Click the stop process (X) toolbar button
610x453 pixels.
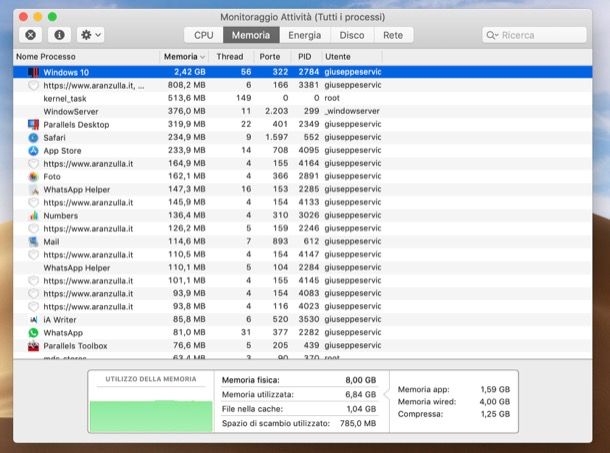click(30, 35)
